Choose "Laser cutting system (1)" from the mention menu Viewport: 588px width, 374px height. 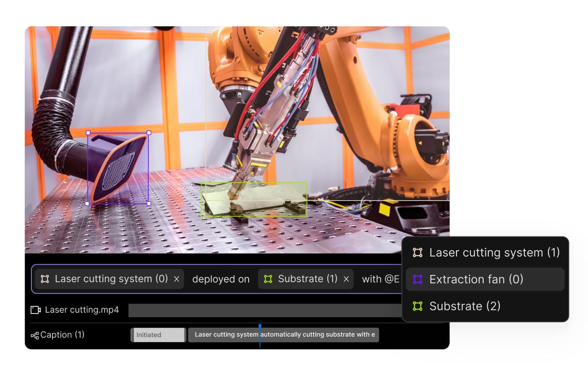(485, 252)
